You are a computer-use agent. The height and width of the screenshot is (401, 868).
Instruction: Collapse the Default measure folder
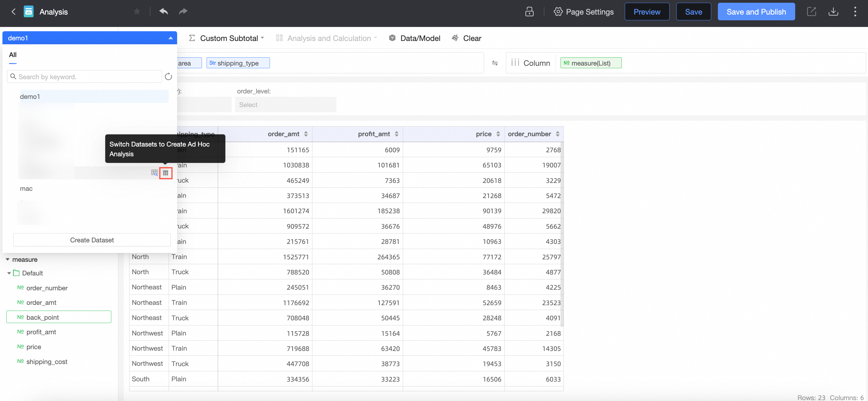(9, 273)
